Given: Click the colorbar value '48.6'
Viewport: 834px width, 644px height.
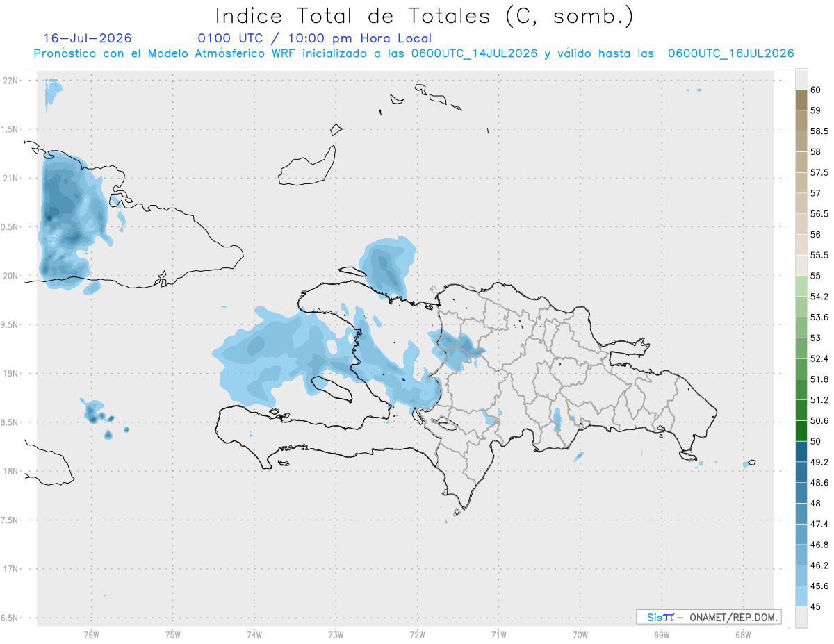Looking at the screenshot, I should point(819,483).
